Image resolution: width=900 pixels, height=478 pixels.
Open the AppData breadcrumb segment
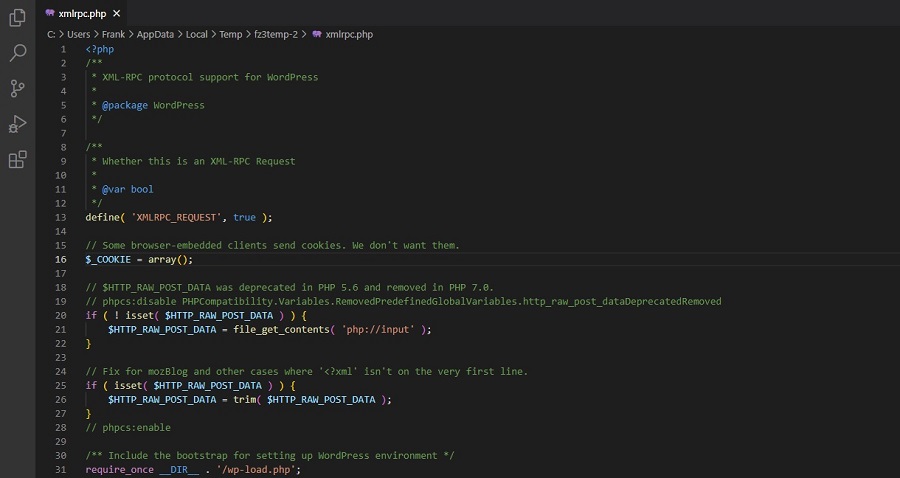155,34
